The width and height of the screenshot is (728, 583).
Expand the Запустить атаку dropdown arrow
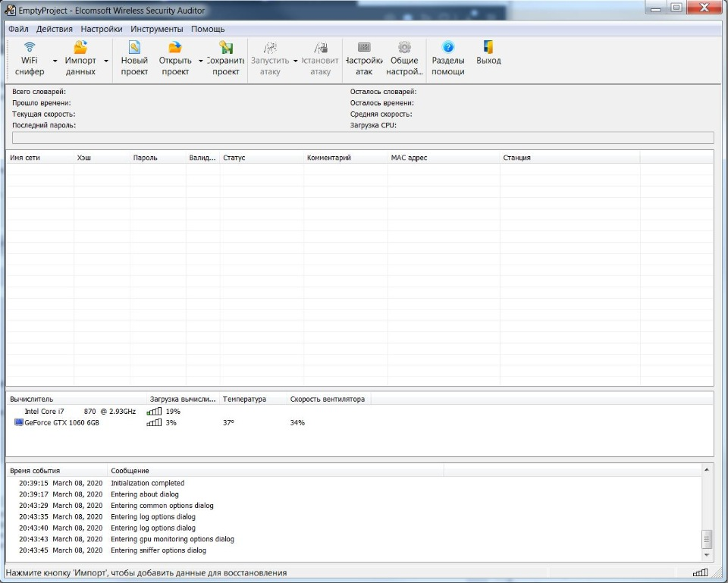[x=295, y=61]
